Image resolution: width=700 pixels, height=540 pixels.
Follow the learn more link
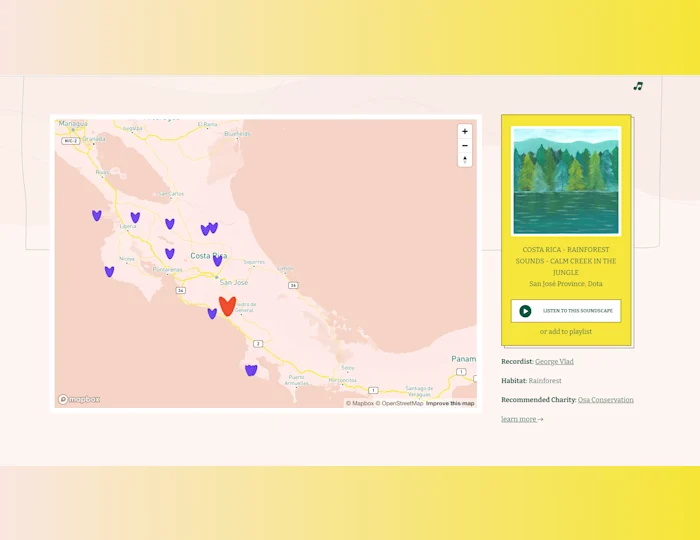522,419
